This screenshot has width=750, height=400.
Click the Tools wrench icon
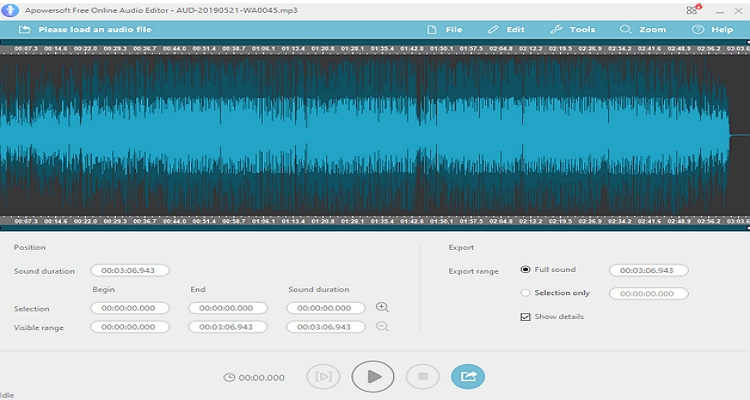(556, 30)
